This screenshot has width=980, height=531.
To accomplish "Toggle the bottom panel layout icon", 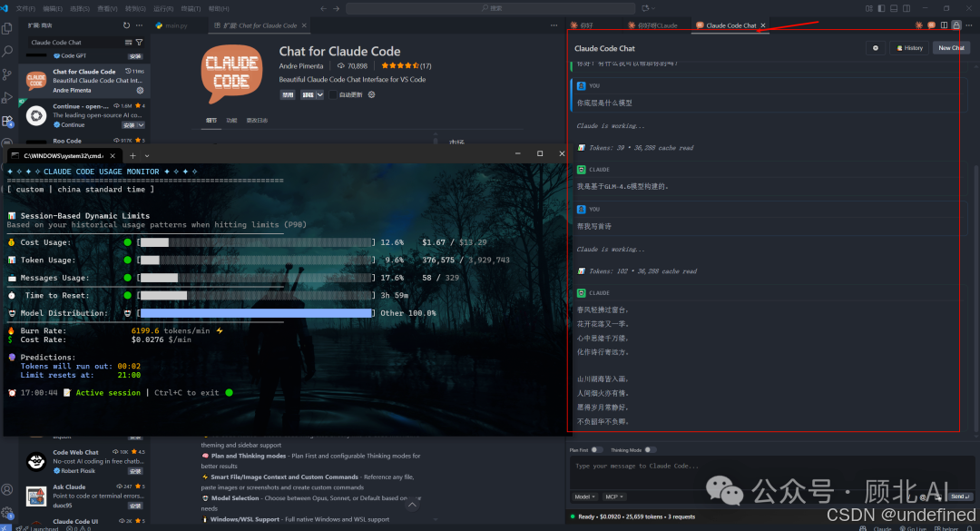I will coord(894,8).
